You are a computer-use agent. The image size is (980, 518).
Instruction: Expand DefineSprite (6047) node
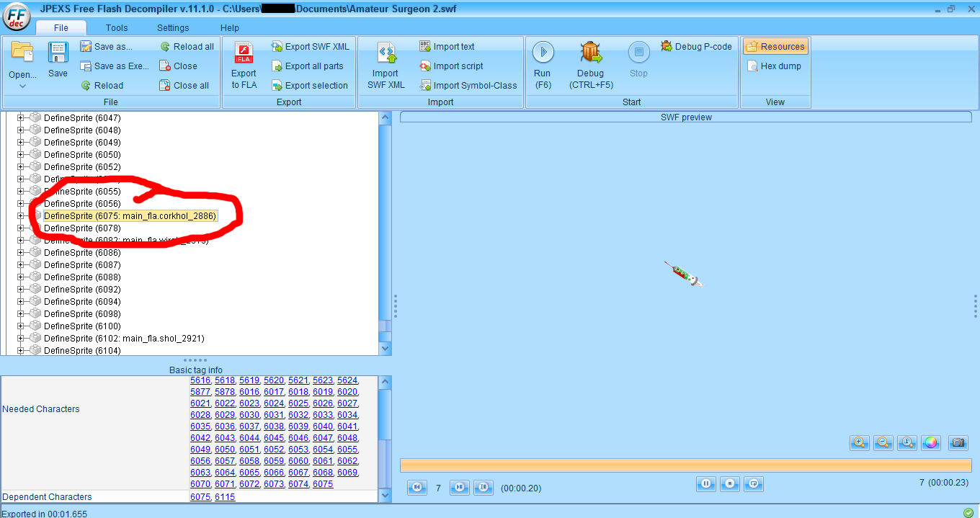[21, 117]
